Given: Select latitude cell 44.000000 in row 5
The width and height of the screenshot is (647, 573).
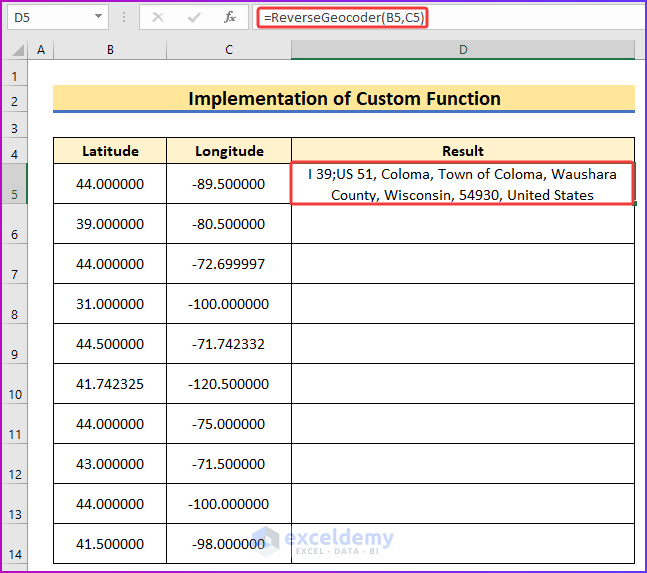Looking at the screenshot, I should tap(110, 184).
